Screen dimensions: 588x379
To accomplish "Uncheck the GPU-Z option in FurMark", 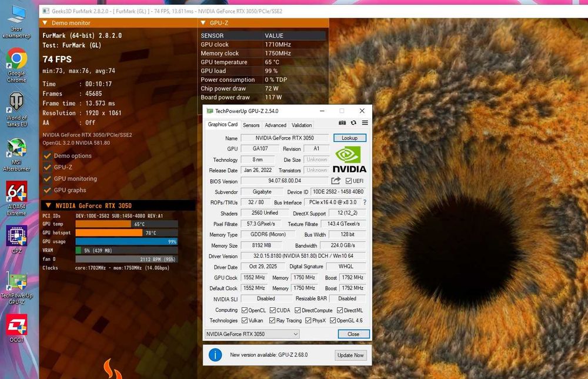I will point(47,167).
